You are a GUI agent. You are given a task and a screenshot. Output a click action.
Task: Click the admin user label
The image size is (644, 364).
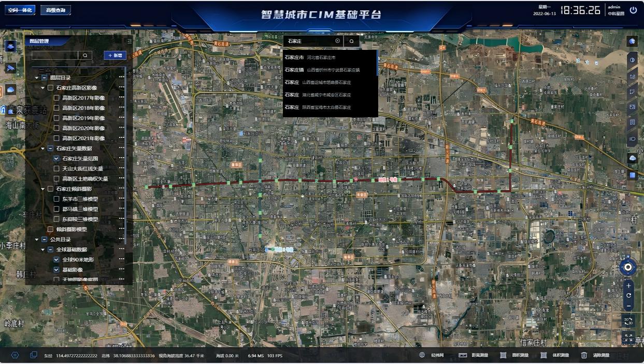click(x=614, y=7)
